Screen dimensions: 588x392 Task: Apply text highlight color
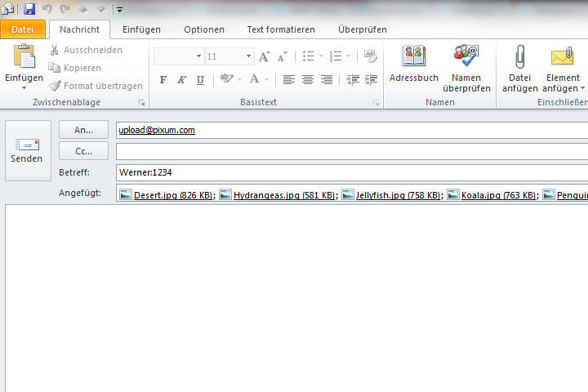click(226, 78)
